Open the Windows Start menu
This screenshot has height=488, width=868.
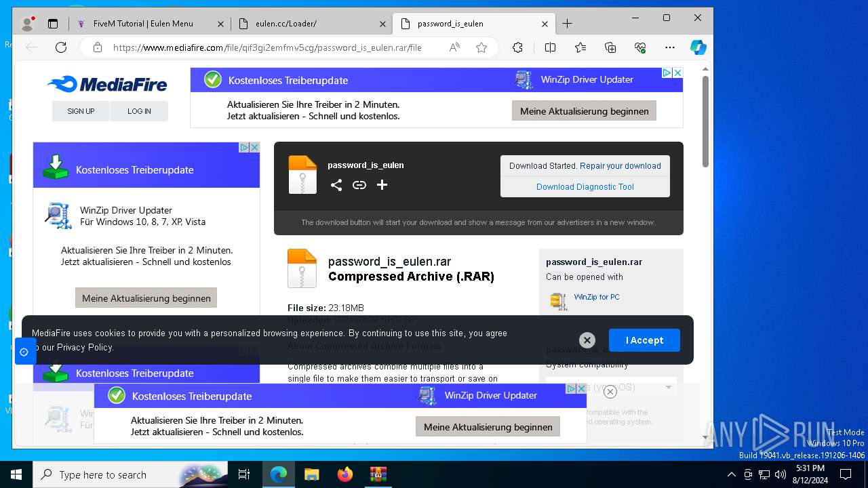pyautogui.click(x=16, y=474)
